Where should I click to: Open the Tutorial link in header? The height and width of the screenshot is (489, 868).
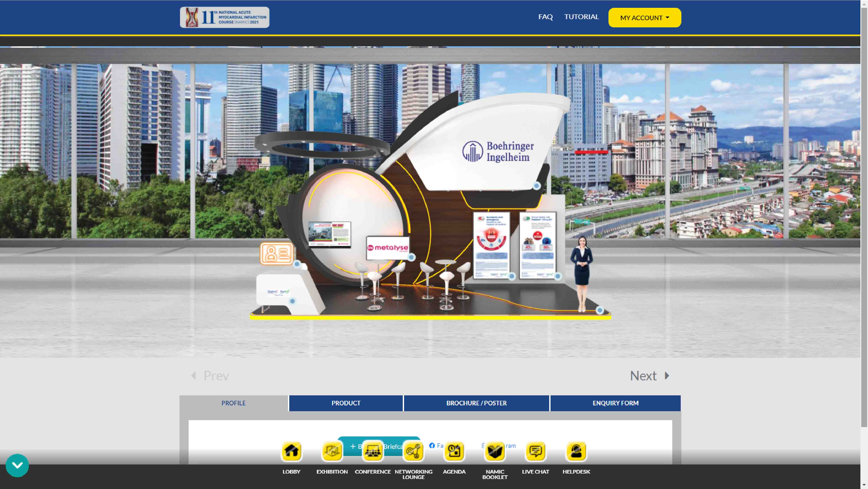pyautogui.click(x=581, y=17)
